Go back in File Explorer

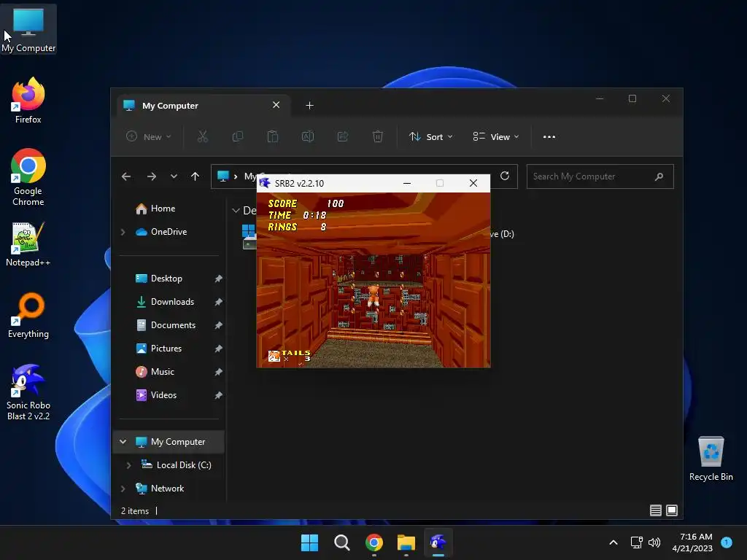125,176
